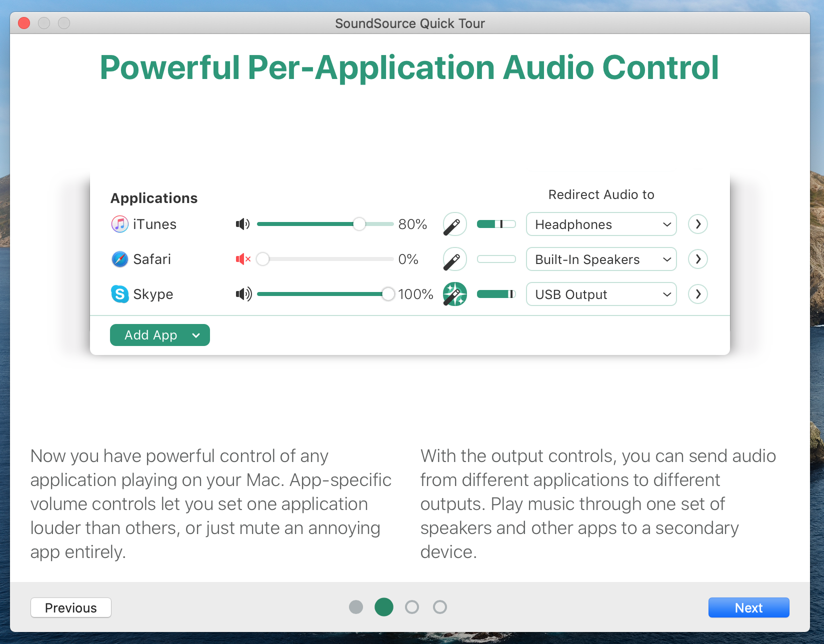Open the Add App dropdown button
Screen dimensions: 824x644
click(160, 335)
